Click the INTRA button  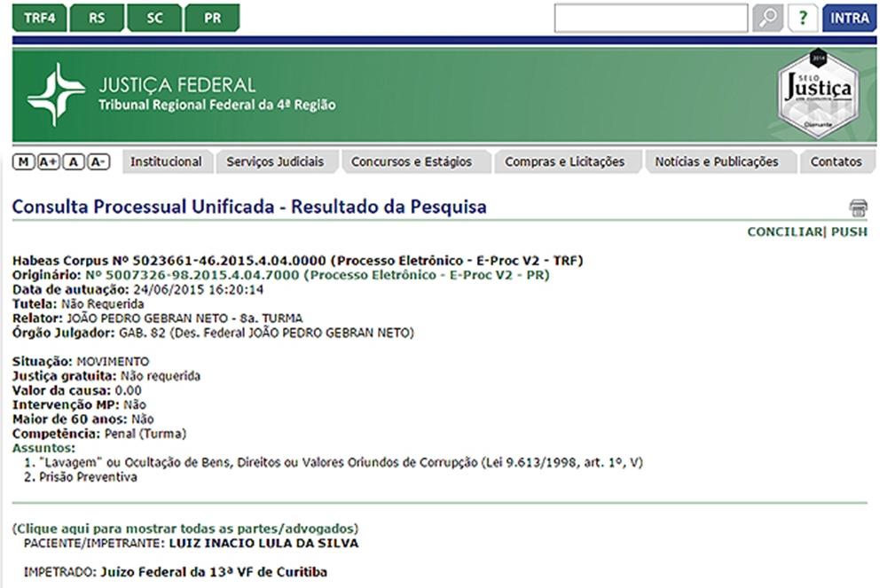[849, 18]
